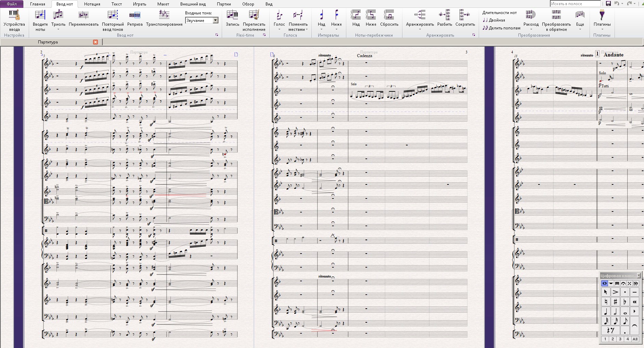Toggle the tie key on the keypad

point(634,326)
